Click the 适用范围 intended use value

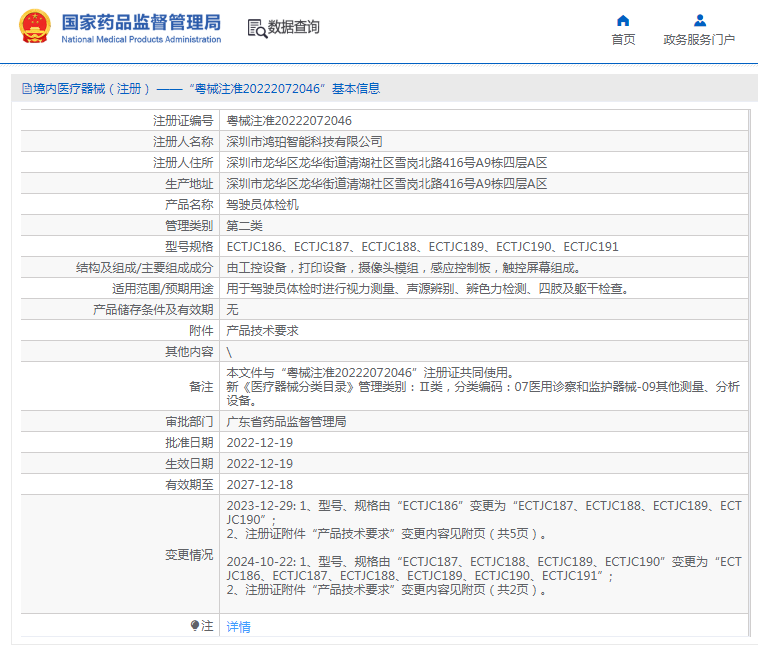[x=428, y=289]
